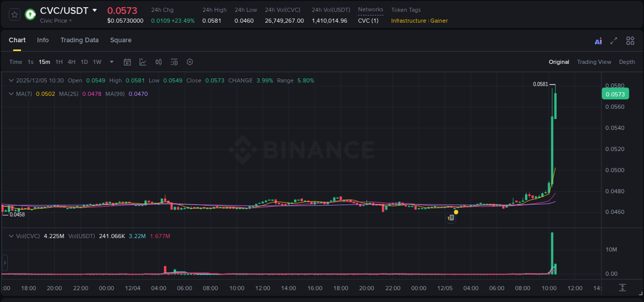Screen dimensions: 644x302
Task: Open the calendar date-jump tool
Action: [x=127, y=62]
